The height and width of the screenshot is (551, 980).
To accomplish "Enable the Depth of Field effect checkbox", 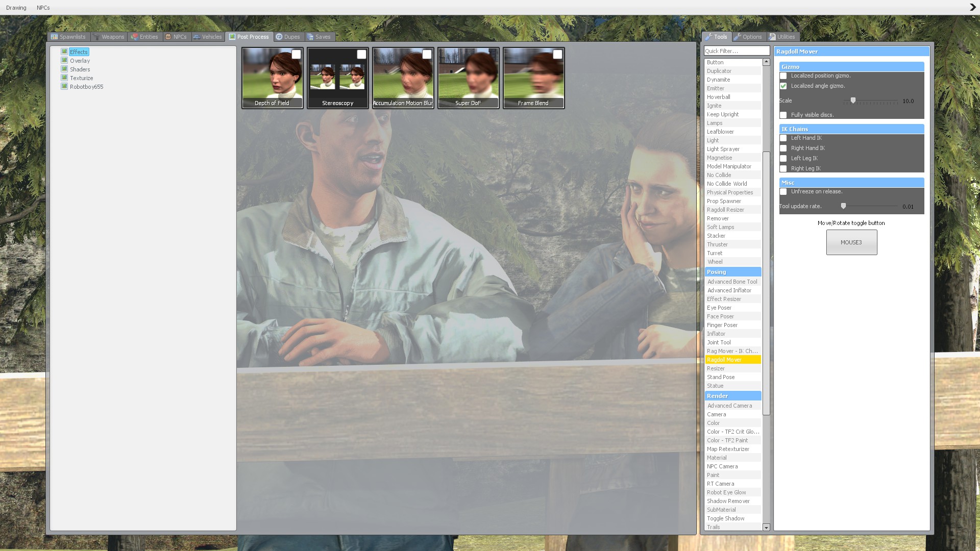I will coord(296,55).
